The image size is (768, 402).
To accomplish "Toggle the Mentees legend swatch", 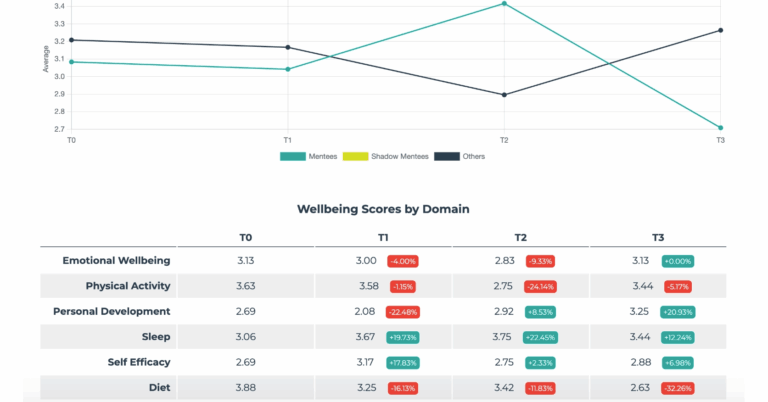I will pos(293,156).
